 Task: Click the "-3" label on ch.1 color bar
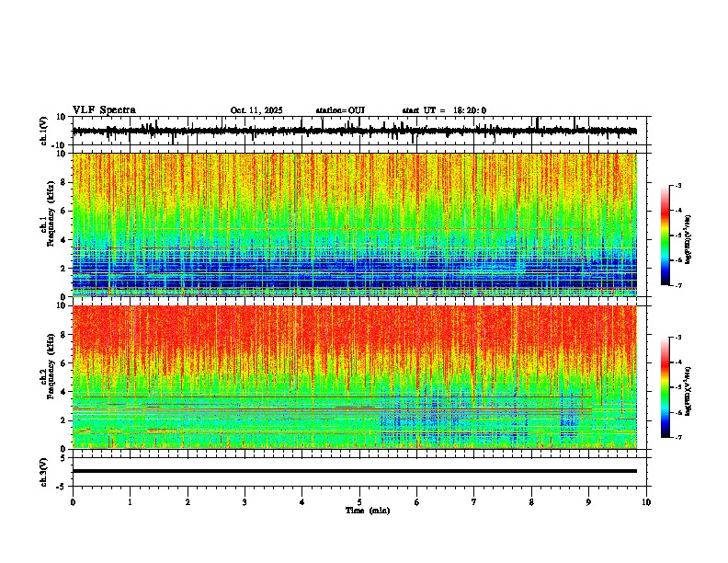pos(677,185)
